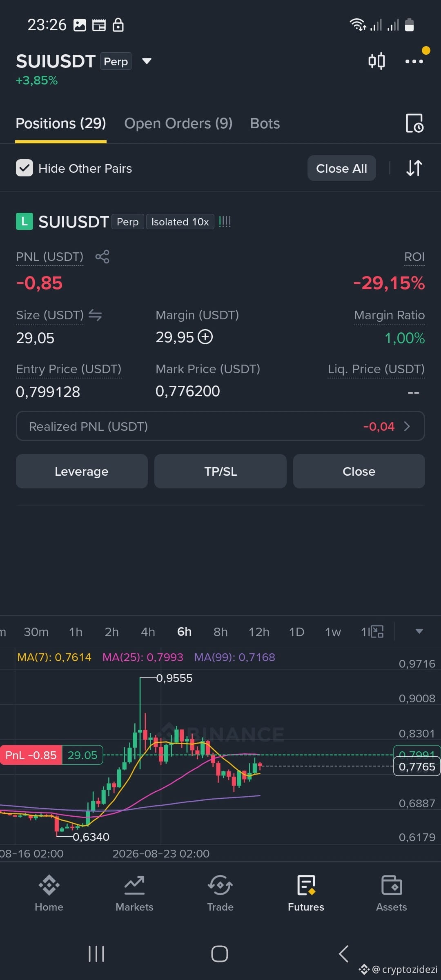
Task: Open the three-dot more menu
Action: [x=414, y=61]
